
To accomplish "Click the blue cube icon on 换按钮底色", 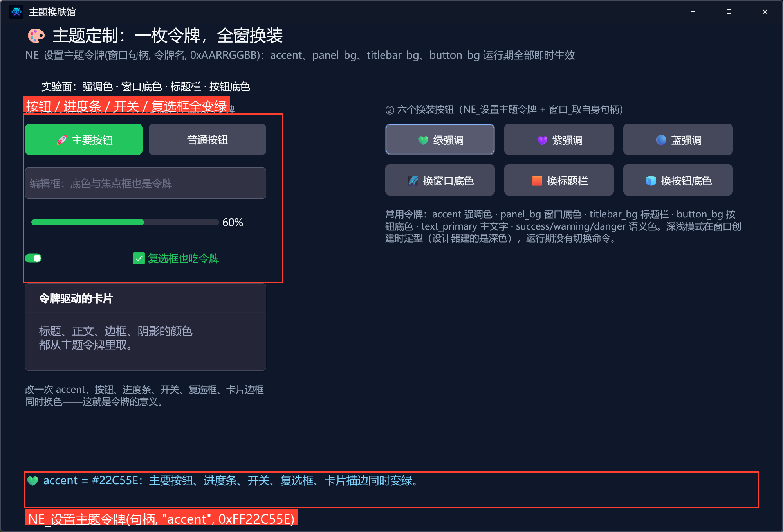I will pos(651,181).
